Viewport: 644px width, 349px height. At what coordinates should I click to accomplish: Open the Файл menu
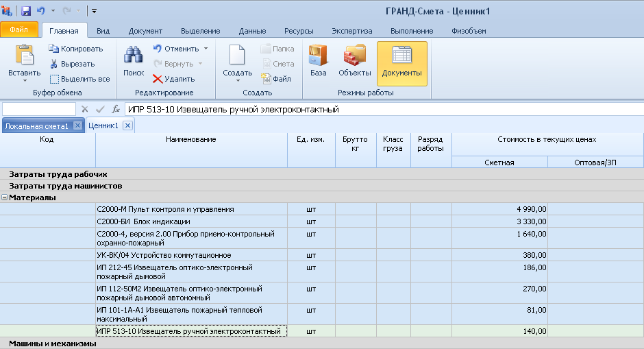[19, 30]
